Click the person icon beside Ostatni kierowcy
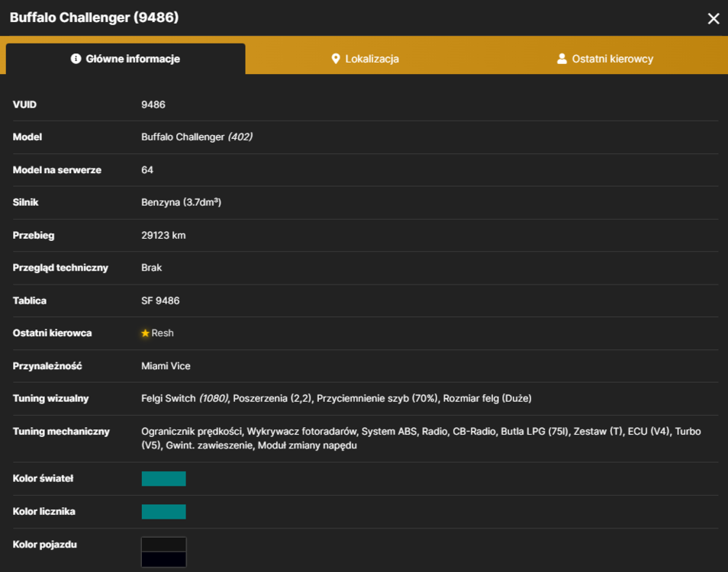 [x=562, y=59]
